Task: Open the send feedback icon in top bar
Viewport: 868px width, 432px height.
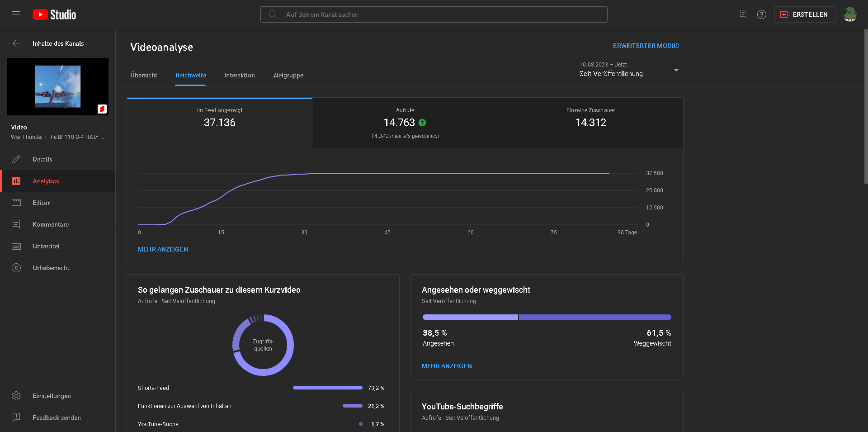Action: (x=743, y=14)
